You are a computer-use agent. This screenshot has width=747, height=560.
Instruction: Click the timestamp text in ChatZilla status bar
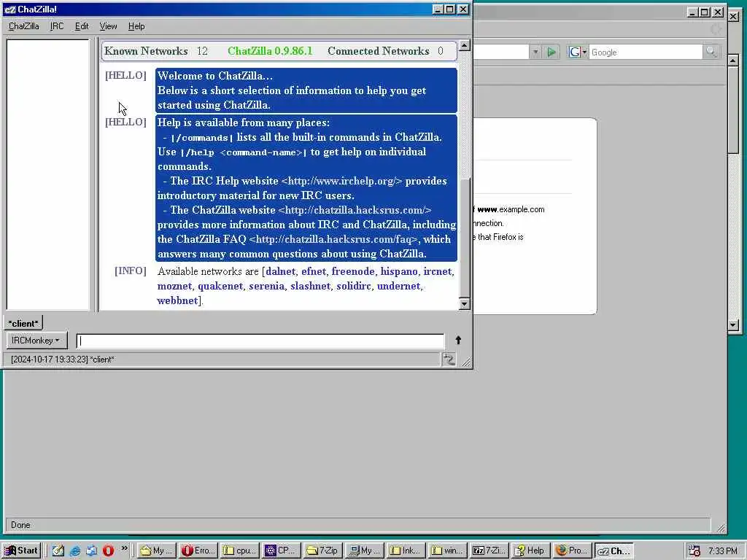[63, 359]
